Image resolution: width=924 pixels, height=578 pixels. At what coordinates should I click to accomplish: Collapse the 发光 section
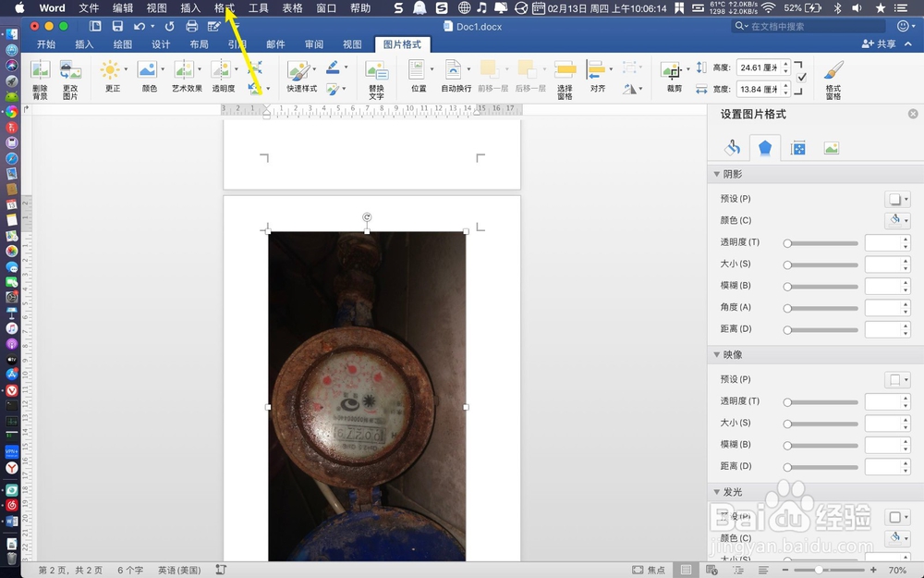pos(717,492)
